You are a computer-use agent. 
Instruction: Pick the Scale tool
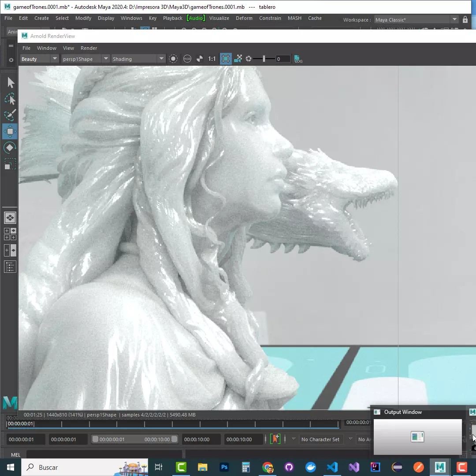pos(10,164)
